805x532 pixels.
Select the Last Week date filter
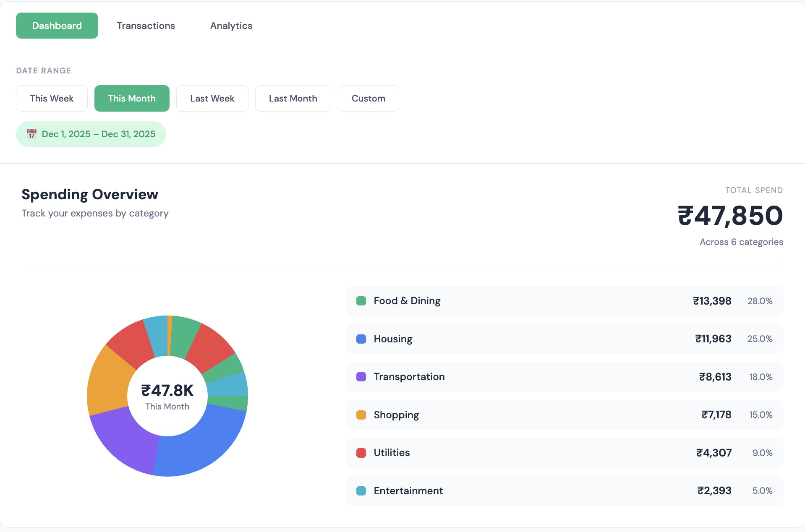click(x=212, y=98)
